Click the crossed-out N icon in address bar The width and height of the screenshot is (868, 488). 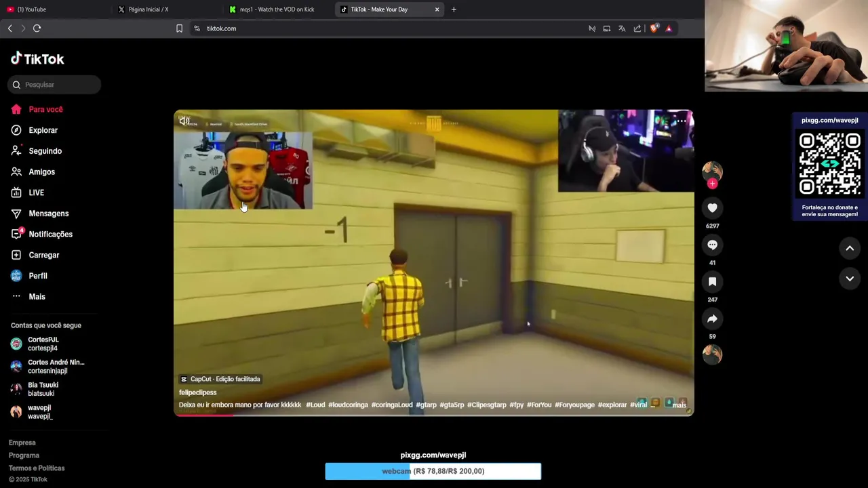pos(592,28)
